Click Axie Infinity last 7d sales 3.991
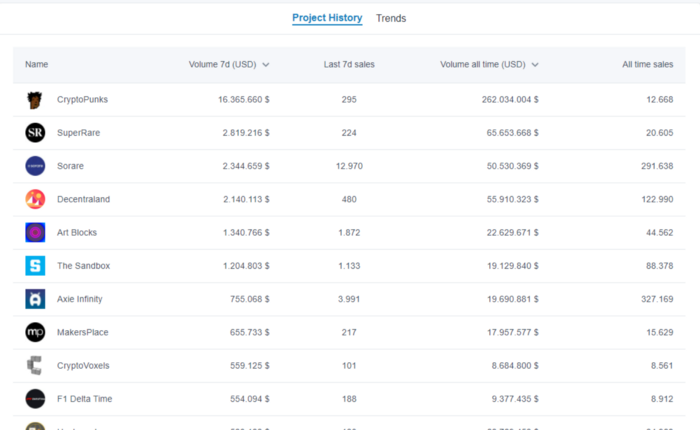 349,299
